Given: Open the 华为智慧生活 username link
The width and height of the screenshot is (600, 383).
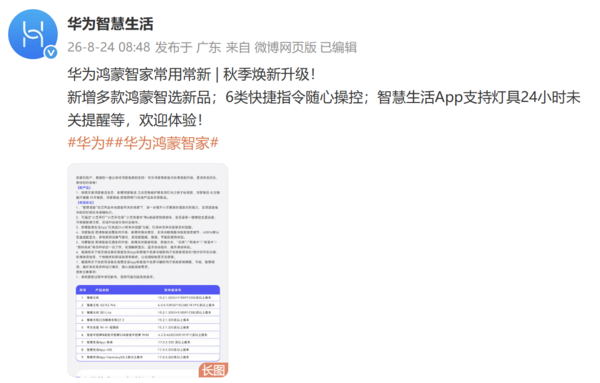Looking at the screenshot, I should [110, 24].
